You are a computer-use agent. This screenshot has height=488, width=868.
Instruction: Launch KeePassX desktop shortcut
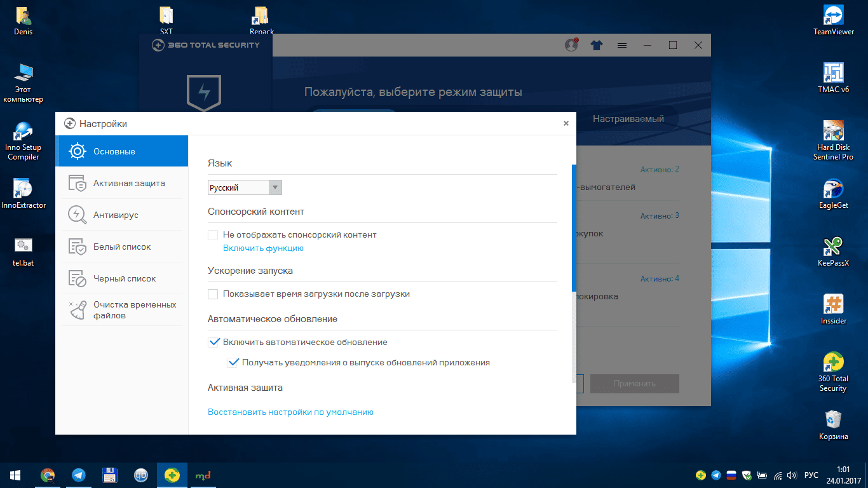click(833, 252)
